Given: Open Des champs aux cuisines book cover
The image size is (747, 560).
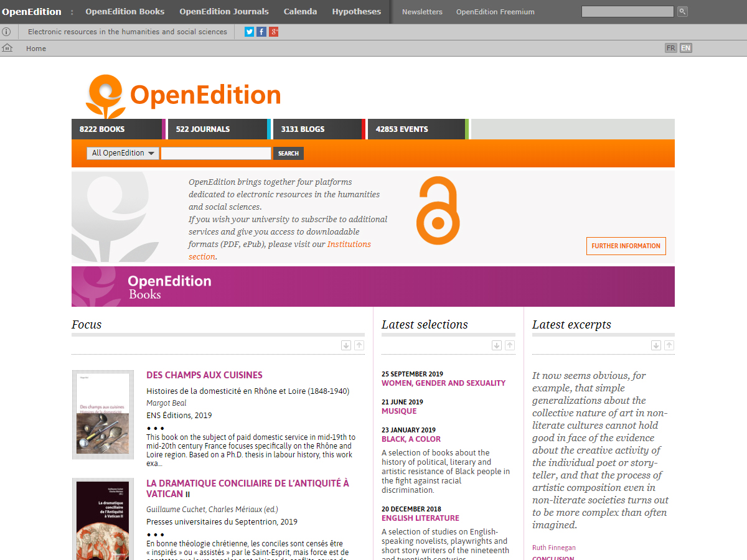Looking at the screenshot, I should [103, 414].
